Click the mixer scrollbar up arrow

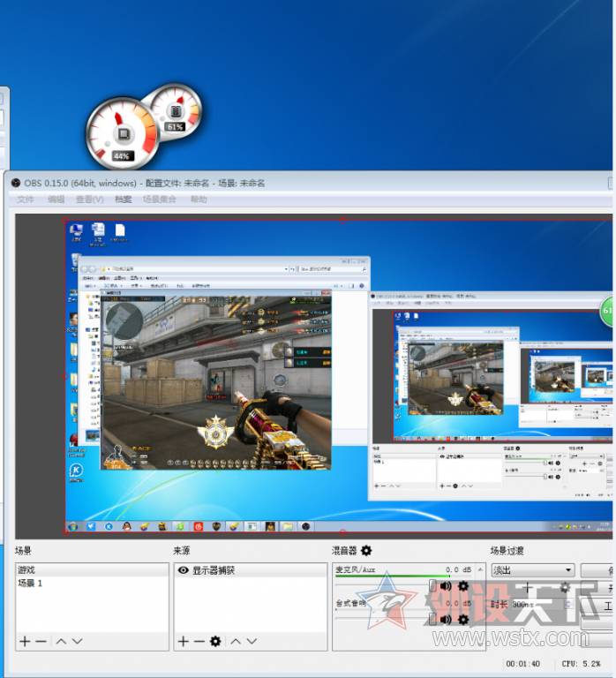click(x=480, y=569)
